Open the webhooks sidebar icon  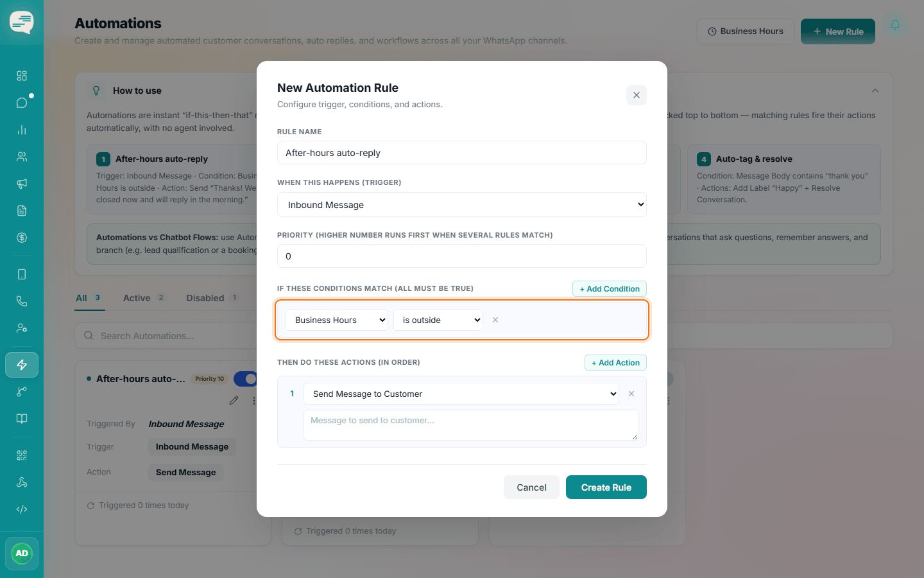[x=22, y=482]
